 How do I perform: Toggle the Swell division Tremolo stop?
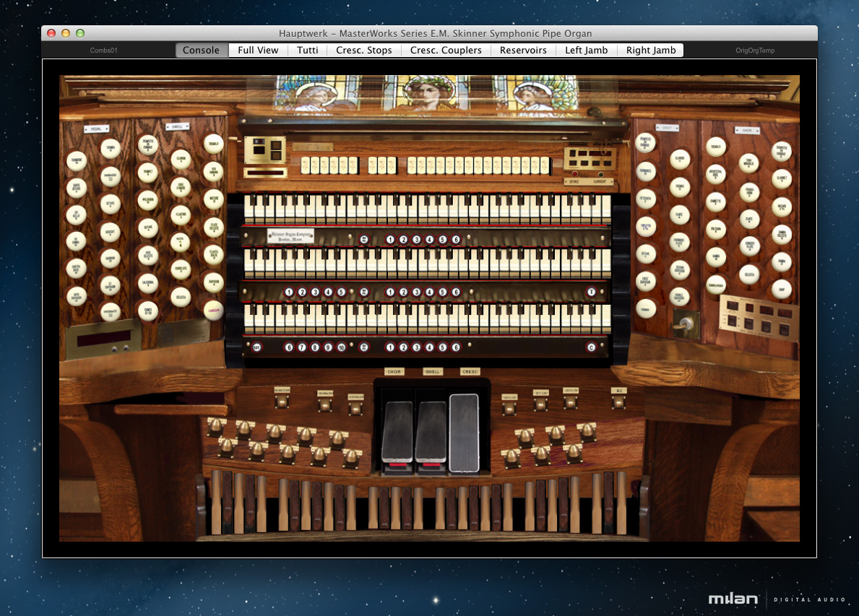(214, 144)
